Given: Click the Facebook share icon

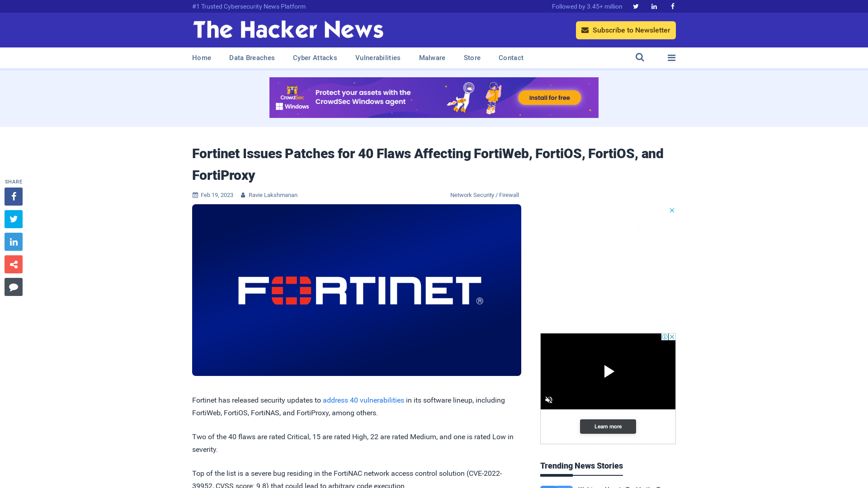Looking at the screenshot, I should pos(13,196).
